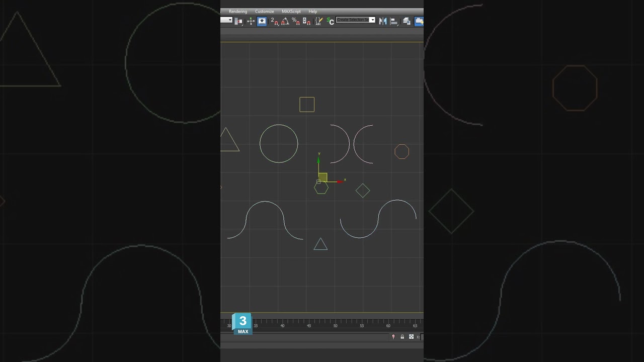This screenshot has height=362, width=644.
Task: Click frame 50 on the timeline
Action: tap(335, 326)
